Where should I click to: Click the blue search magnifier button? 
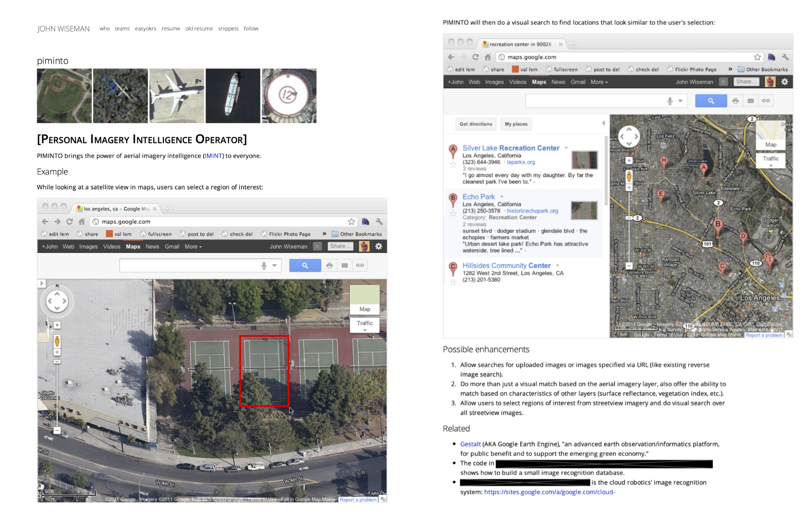710,101
